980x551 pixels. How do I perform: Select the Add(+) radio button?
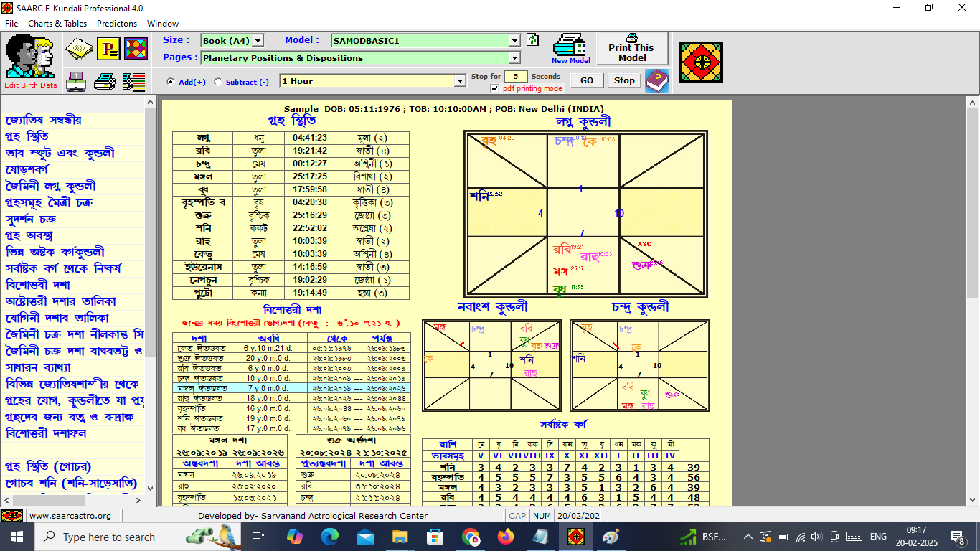click(171, 82)
